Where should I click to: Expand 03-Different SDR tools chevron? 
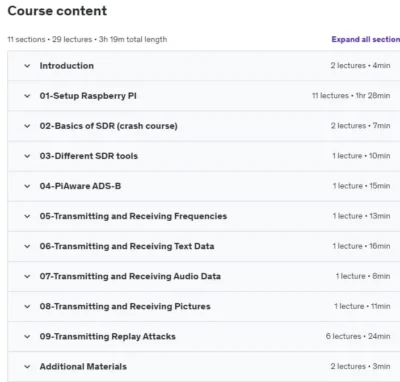[x=27, y=156]
